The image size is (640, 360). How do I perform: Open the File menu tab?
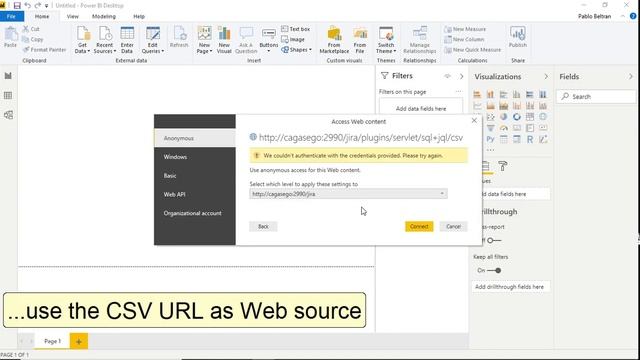(x=12, y=16)
